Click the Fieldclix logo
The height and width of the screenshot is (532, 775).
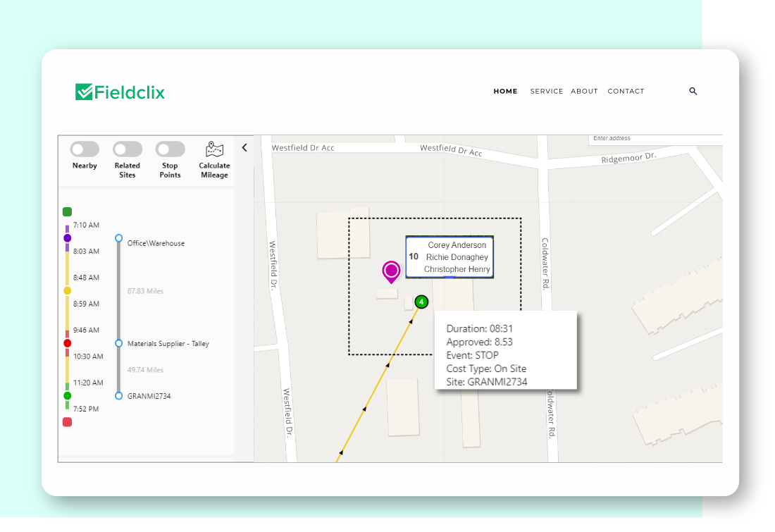pyautogui.click(x=120, y=92)
